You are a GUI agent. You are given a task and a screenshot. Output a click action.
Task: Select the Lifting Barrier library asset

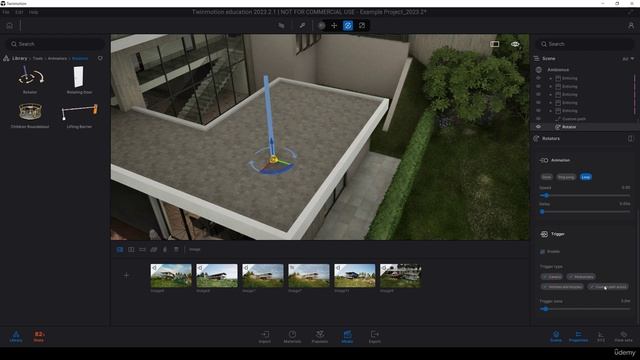point(79,115)
